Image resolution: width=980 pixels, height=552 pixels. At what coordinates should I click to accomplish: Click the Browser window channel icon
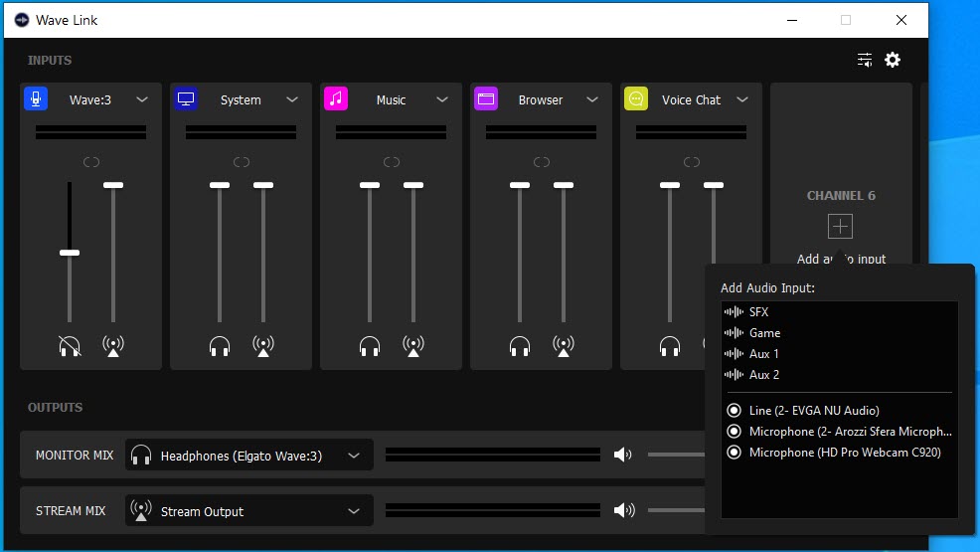pyautogui.click(x=486, y=98)
